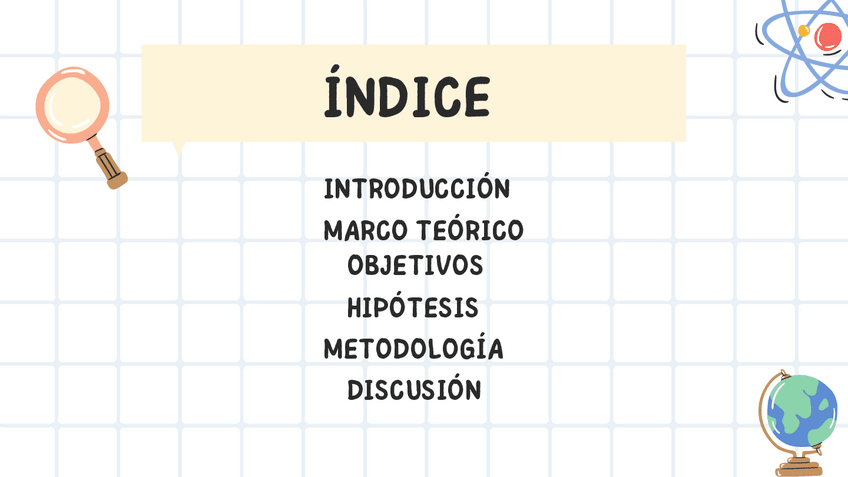Image resolution: width=848 pixels, height=477 pixels.
Task: Click the banner's speech bubble tail
Action: [180, 148]
